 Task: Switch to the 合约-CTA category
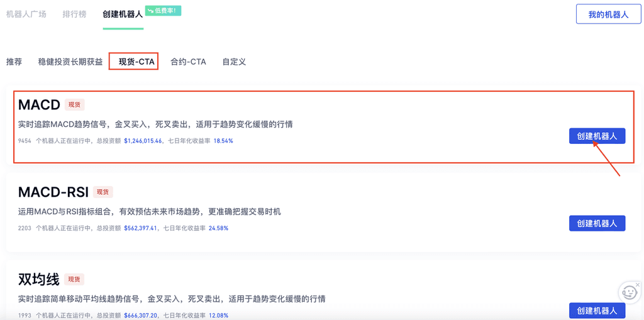click(x=188, y=62)
